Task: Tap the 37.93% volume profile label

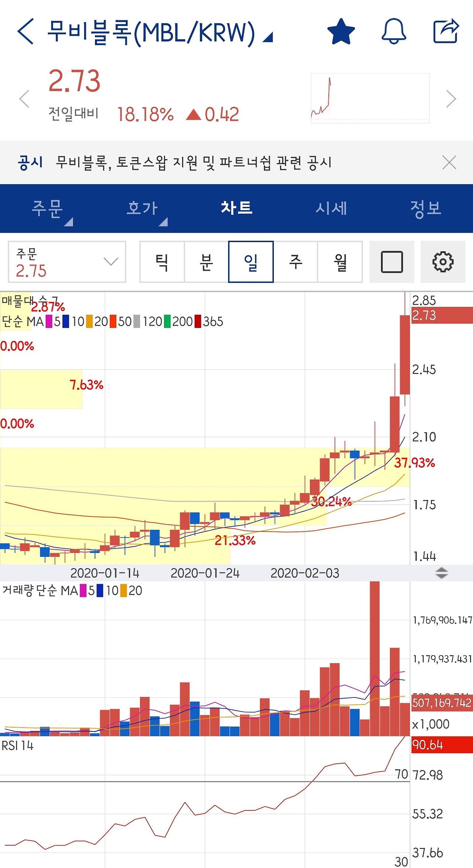Action: pyautogui.click(x=415, y=463)
